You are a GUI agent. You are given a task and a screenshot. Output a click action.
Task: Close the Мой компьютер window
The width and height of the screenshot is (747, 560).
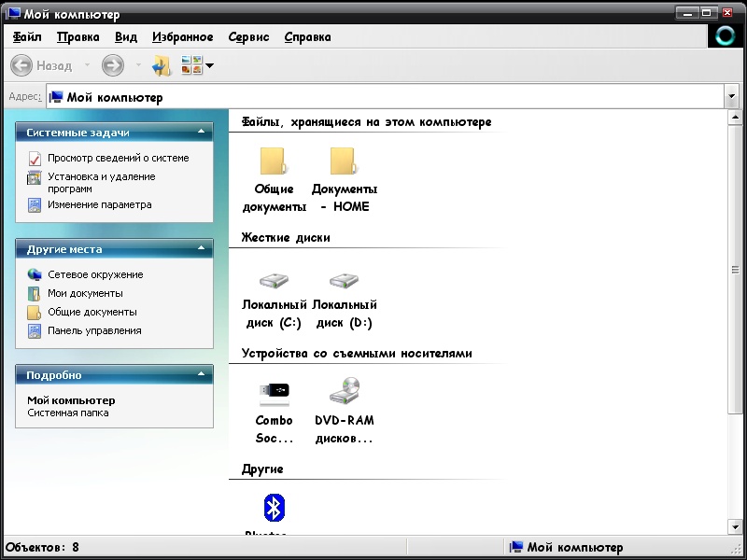tap(728, 12)
